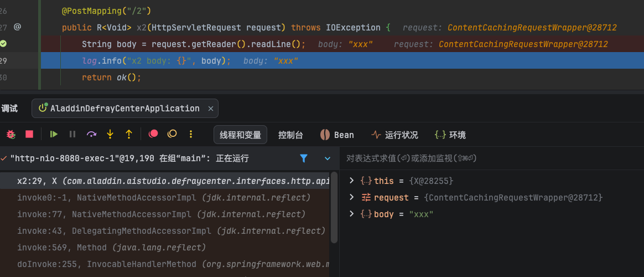Step into the method call
Screen dimensions: 644x277
[x=110, y=134]
